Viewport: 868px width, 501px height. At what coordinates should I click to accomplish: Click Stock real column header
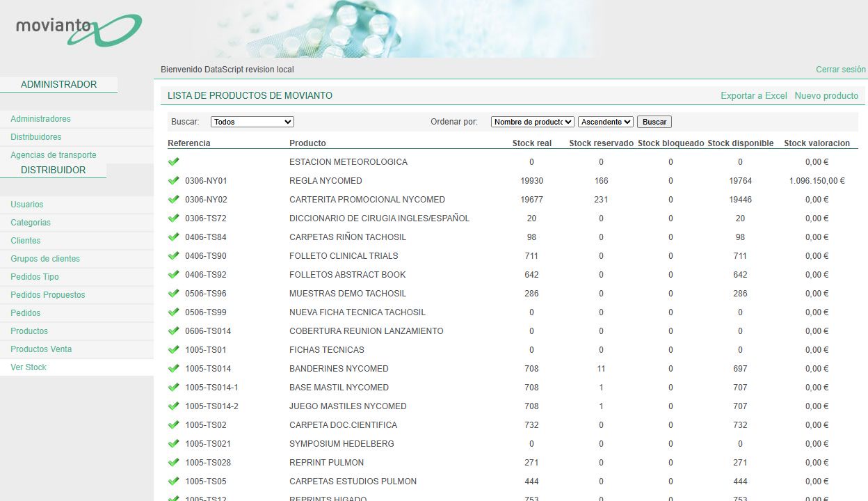pyautogui.click(x=532, y=143)
